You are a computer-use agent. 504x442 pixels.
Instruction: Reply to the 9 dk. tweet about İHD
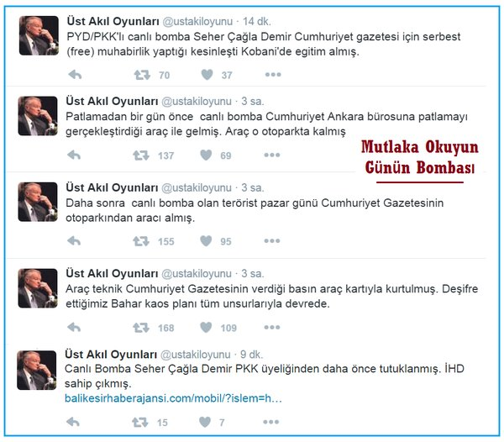click(73, 422)
